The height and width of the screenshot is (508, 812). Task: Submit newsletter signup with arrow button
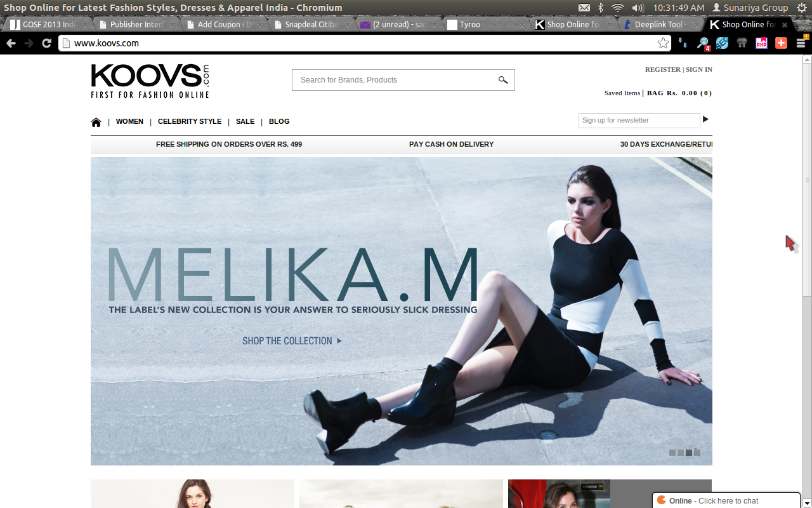[x=705, y=119]
